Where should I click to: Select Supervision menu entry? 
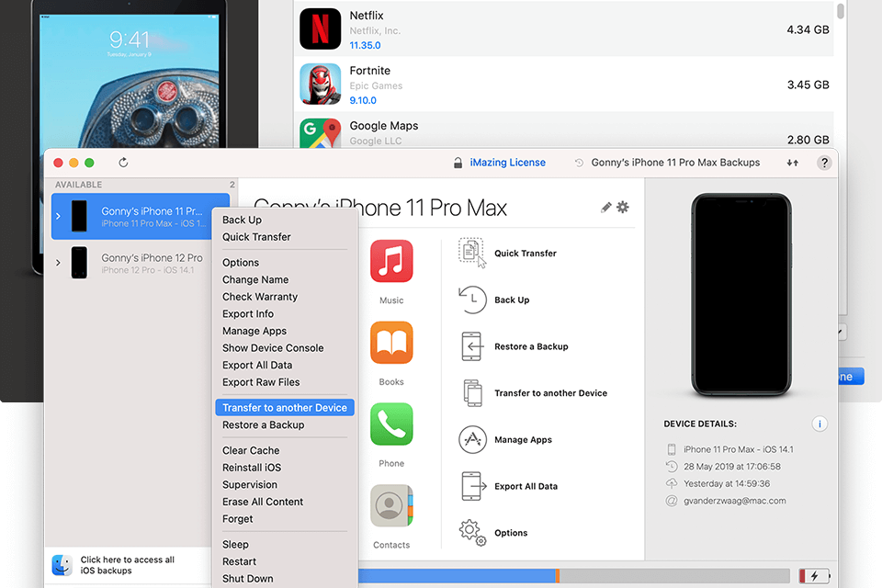(x=250, y=484)
